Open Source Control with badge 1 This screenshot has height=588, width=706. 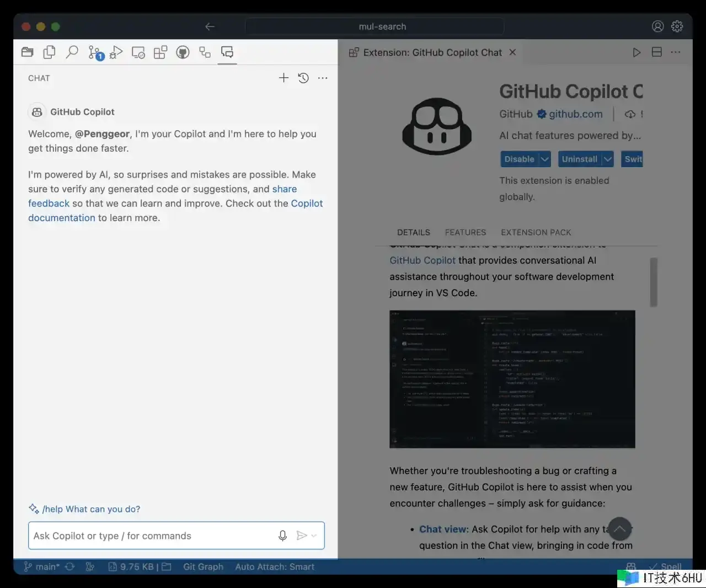point(95,53)
